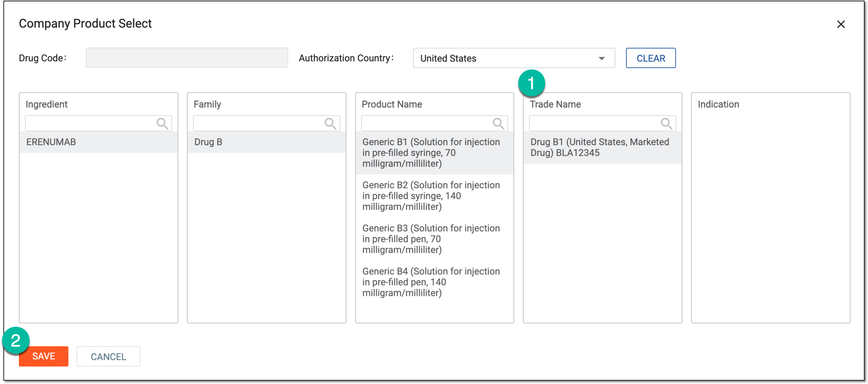The width and height of the screenshot is (868, 384).
Task: Click the CLEAR button
Action: click(651, 58)
